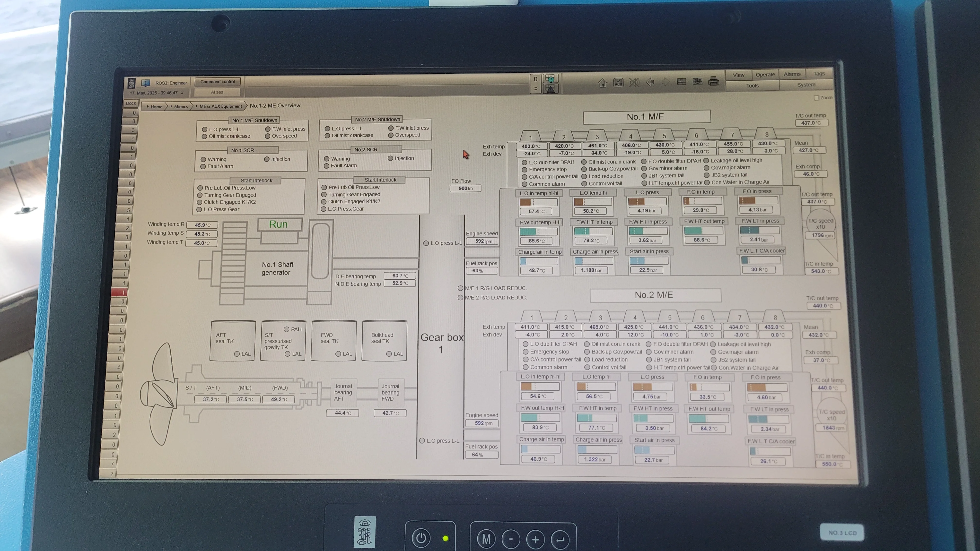Expand the Mimics breadcrumb arrow

tap(172, 106)
